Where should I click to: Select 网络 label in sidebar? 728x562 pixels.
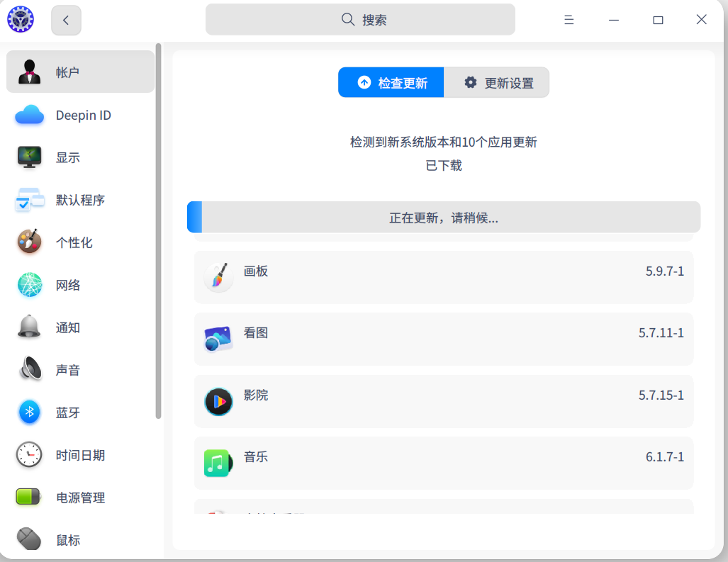click(68, 285)
